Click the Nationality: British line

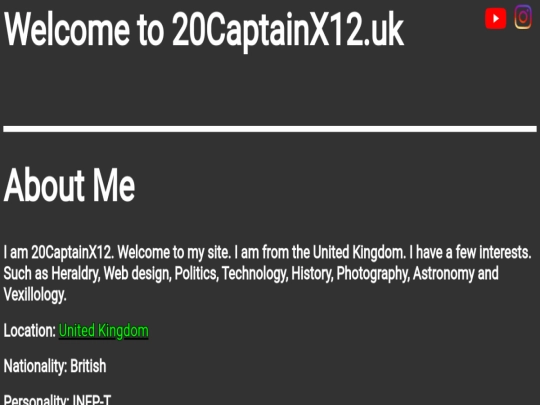coord(55,366)
